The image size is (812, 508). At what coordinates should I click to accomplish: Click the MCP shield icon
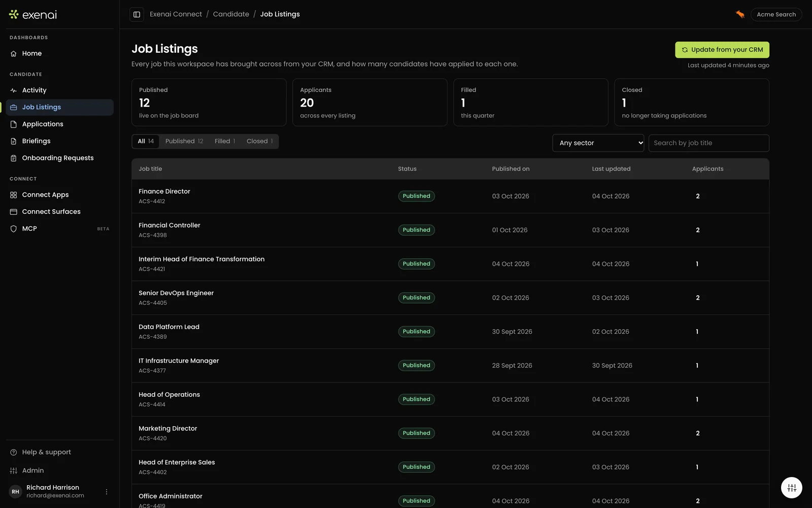(x=14, y=229)
